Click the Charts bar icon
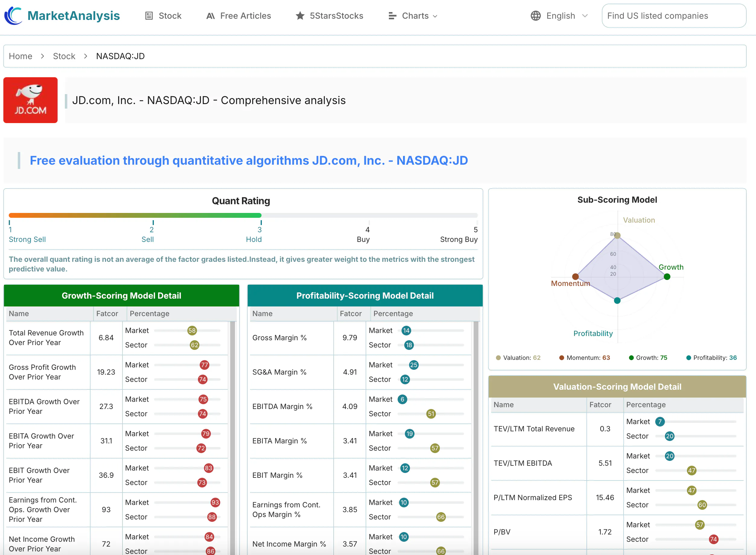The image size is (756, 555). point(392,16)
